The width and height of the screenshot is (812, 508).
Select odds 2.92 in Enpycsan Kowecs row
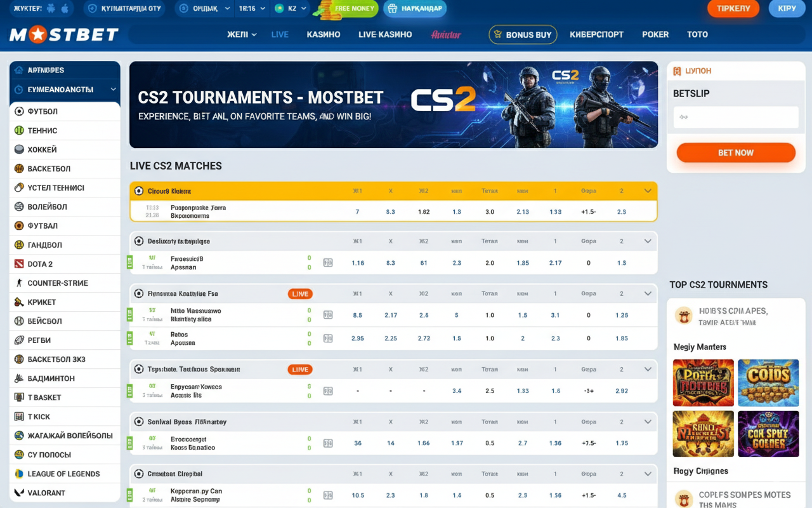coord(622,391)
